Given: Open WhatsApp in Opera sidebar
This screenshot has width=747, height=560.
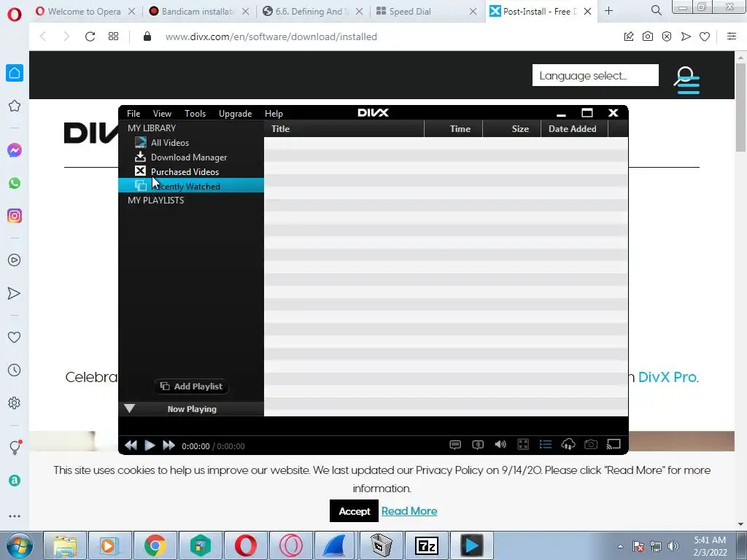Looking at the screenshot, I should click(x=15, y=183).
